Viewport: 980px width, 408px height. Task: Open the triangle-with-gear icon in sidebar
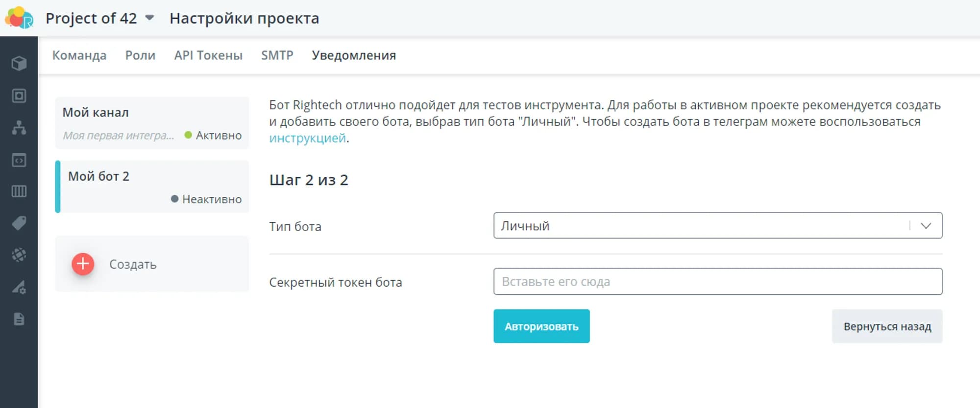tap(19, 287)
